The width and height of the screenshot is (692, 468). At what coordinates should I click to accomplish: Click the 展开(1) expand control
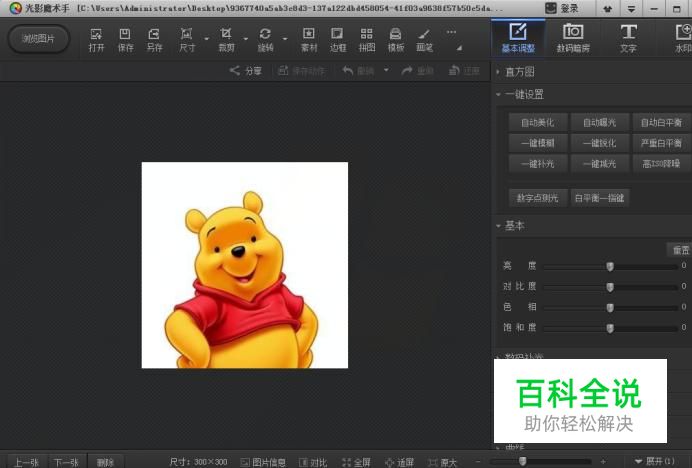coord(655,461)
